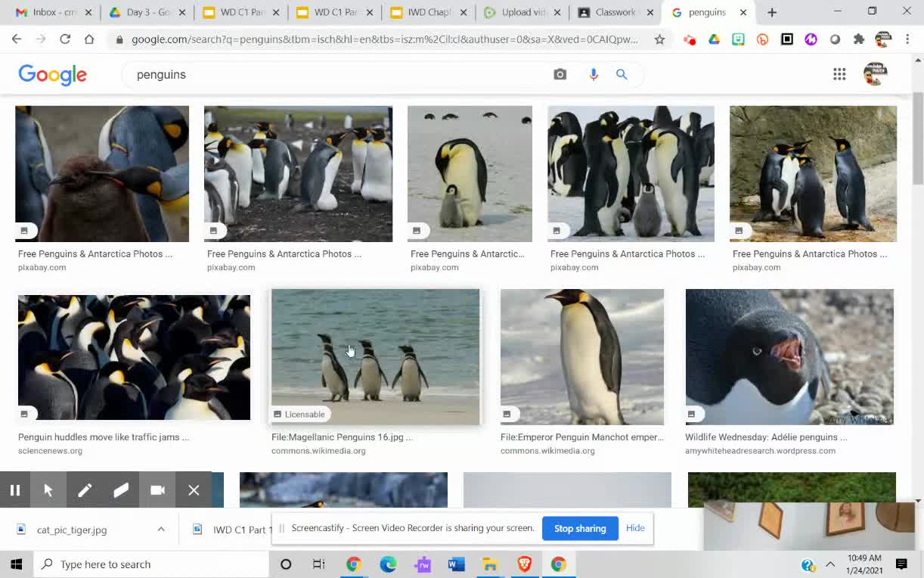Click the blue search magnifier icon
The image size is (924, 578).
click(x=622, y=74)
